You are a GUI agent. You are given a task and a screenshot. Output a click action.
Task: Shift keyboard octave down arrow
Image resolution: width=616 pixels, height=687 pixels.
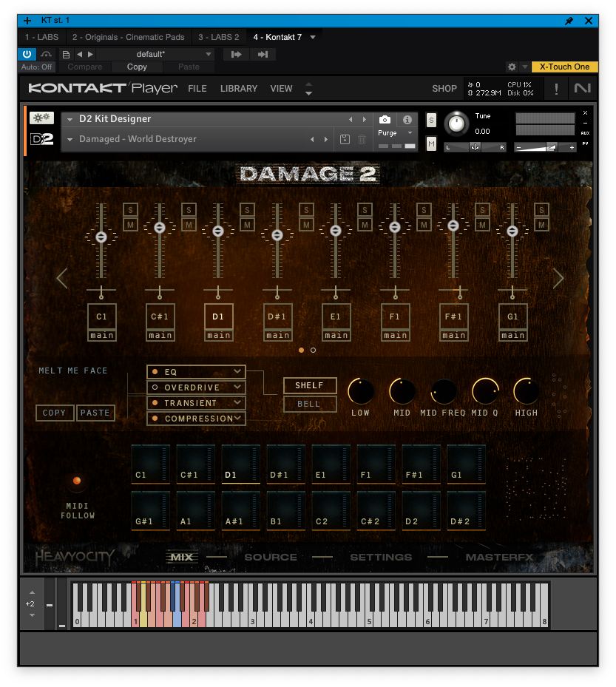point(32,615)
